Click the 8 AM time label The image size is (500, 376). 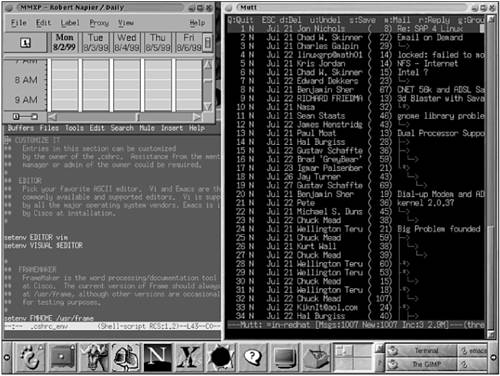coord(26,80)
